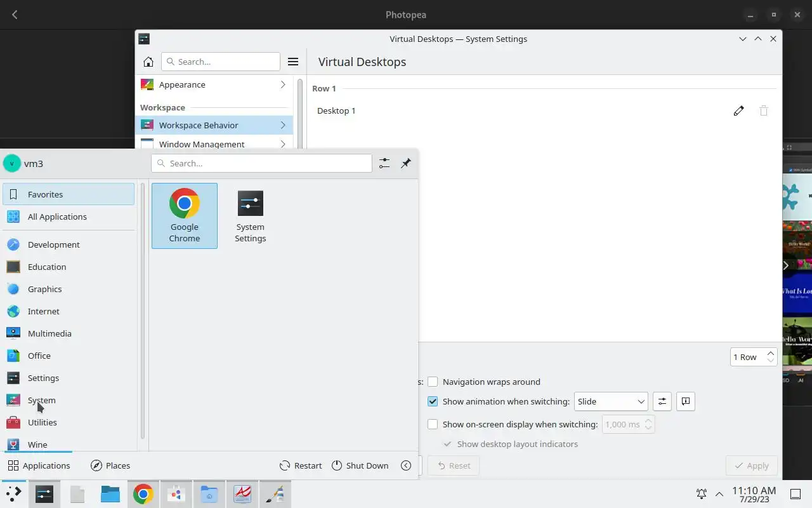
Task: Switch to the Applications tab
Action: coord(39,465)
